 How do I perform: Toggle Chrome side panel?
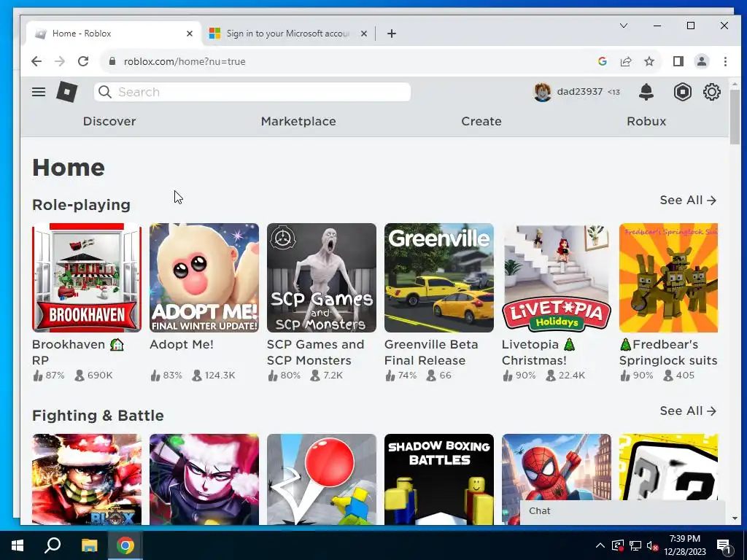tap(678, 61)
